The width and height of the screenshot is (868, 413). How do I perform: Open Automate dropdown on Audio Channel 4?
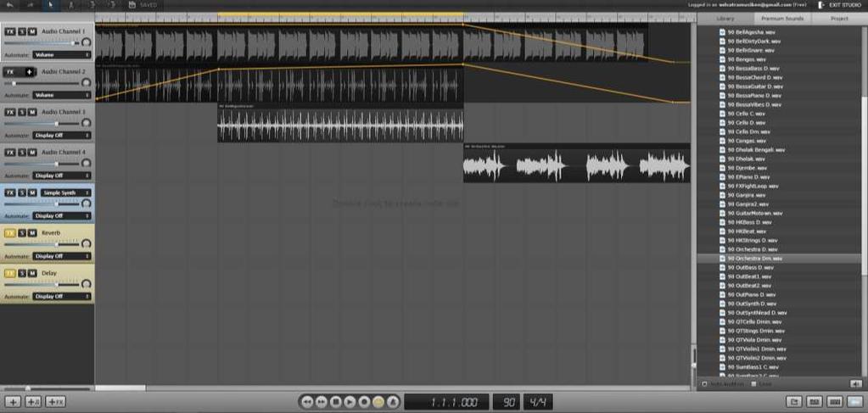[x=61, y=176]
